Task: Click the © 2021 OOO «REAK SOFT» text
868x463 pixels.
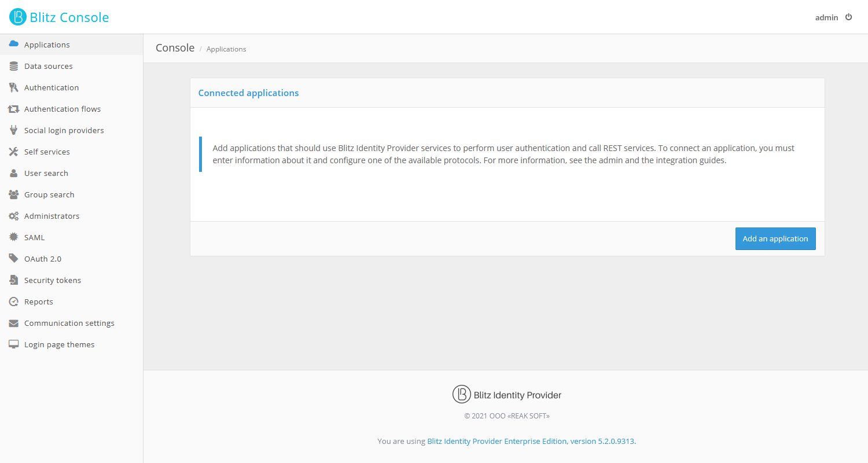Action: 507,416
